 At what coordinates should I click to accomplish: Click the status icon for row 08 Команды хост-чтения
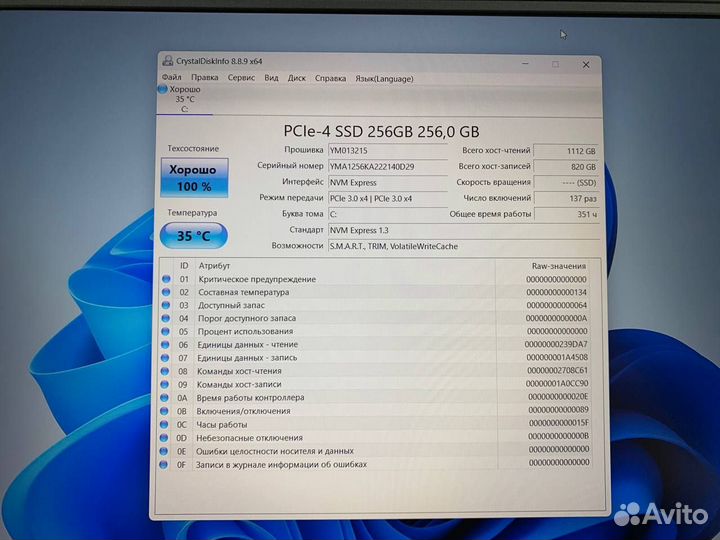(x=164, y=371)
